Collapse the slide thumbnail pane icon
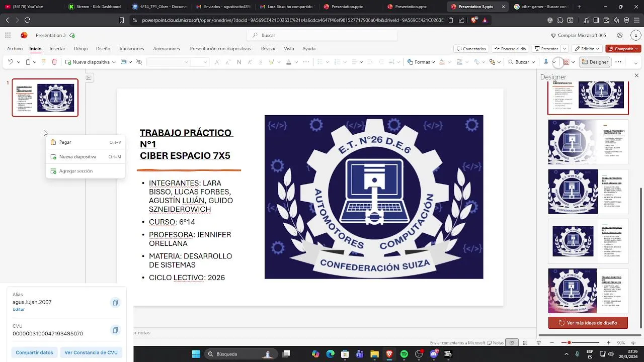644x362 pixels. (89, 77)
